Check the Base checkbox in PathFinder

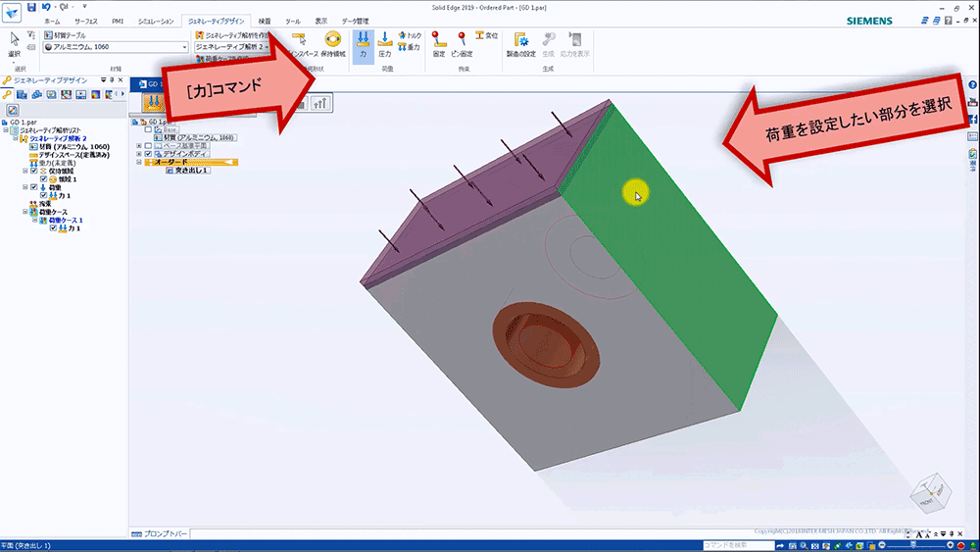coord(148,129)
